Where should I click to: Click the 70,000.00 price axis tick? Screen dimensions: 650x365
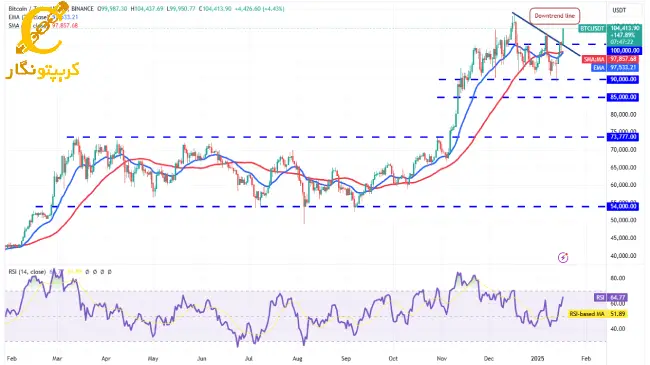(623, 149)
